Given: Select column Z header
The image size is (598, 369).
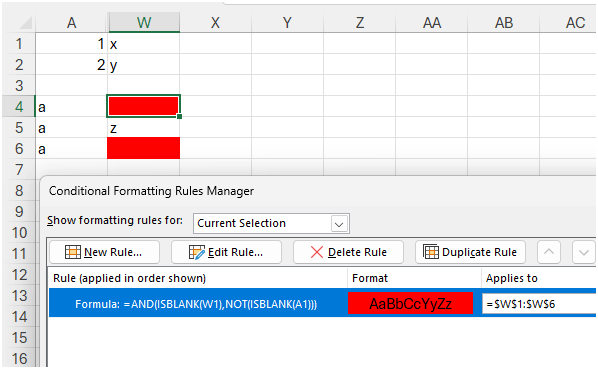Looking at the screenshot, I should click(x=359, y=22).
